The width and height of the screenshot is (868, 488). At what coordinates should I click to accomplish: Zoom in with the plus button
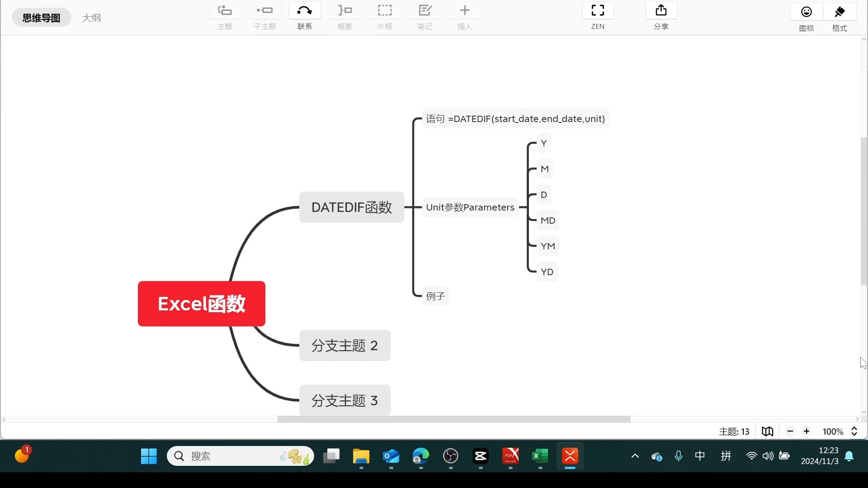click(x=807, y=432)
